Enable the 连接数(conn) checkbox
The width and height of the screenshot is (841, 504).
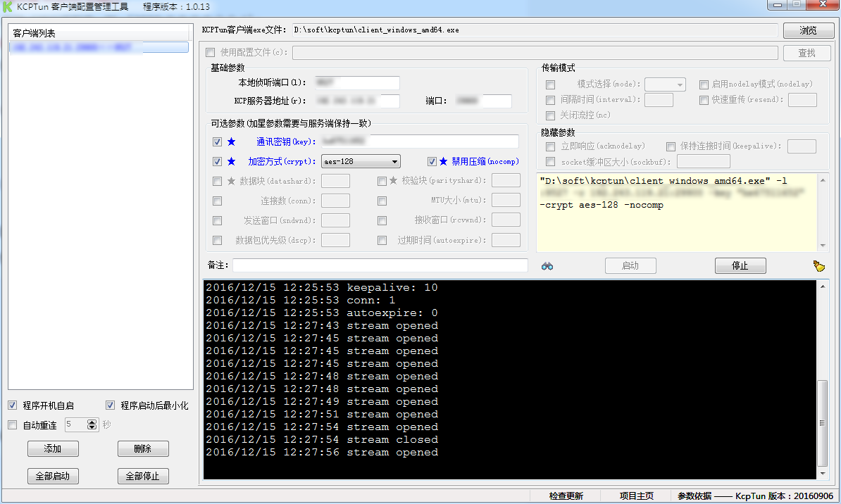point(217,201)
